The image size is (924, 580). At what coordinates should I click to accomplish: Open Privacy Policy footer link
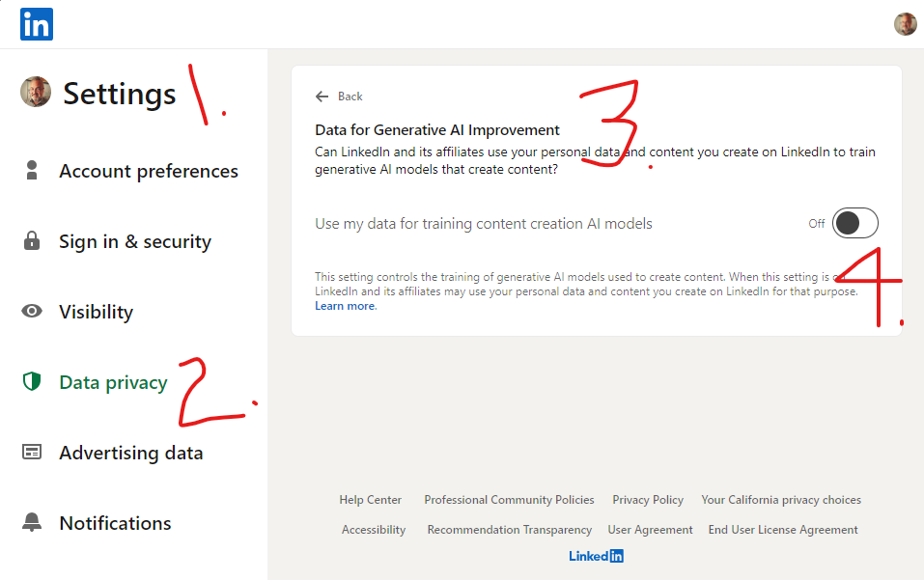pyautogui.click(x=648, y=500)
